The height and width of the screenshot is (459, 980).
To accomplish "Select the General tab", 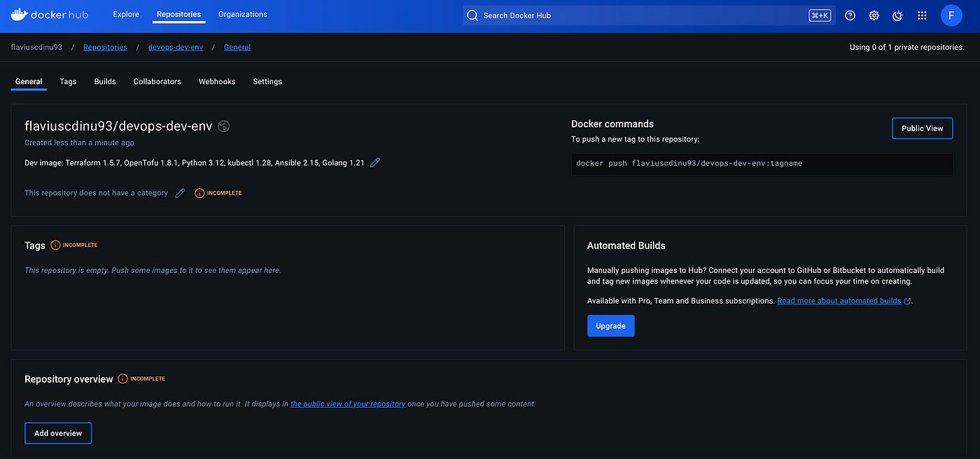I will coord(29,82).
